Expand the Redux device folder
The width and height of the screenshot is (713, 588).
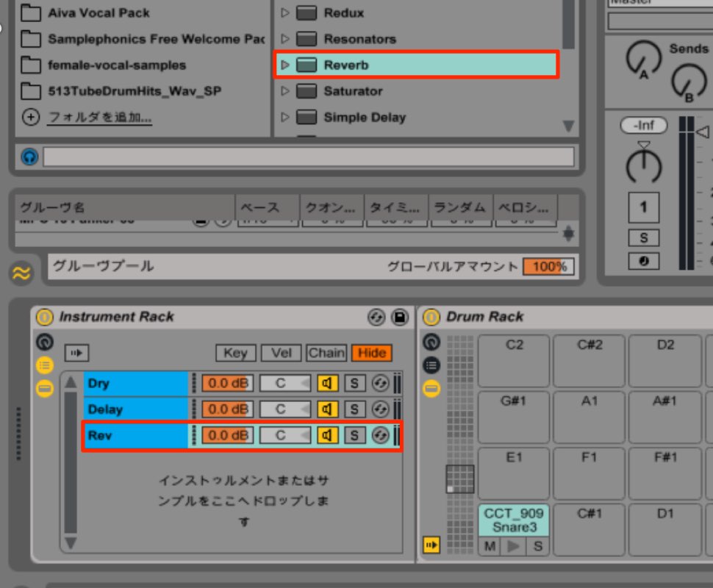285,12
